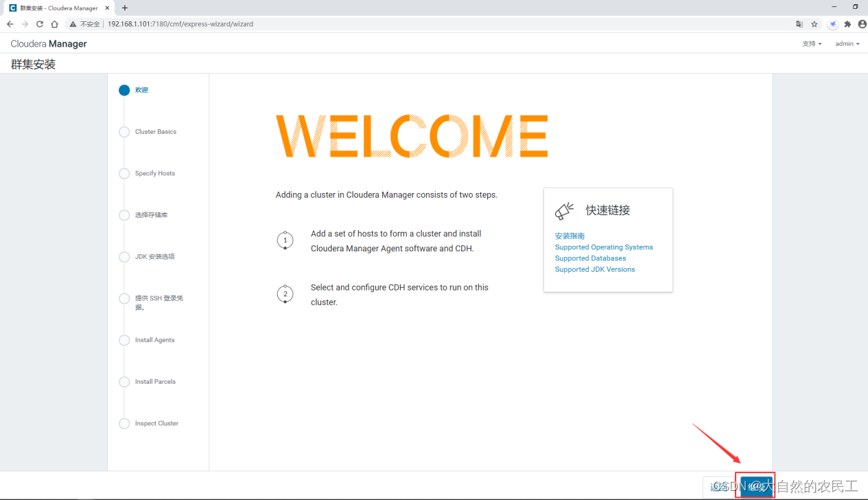Screen dimensions: 868x500
Task: Select the Cluster Basics wizard step
Action: [156, 132]
